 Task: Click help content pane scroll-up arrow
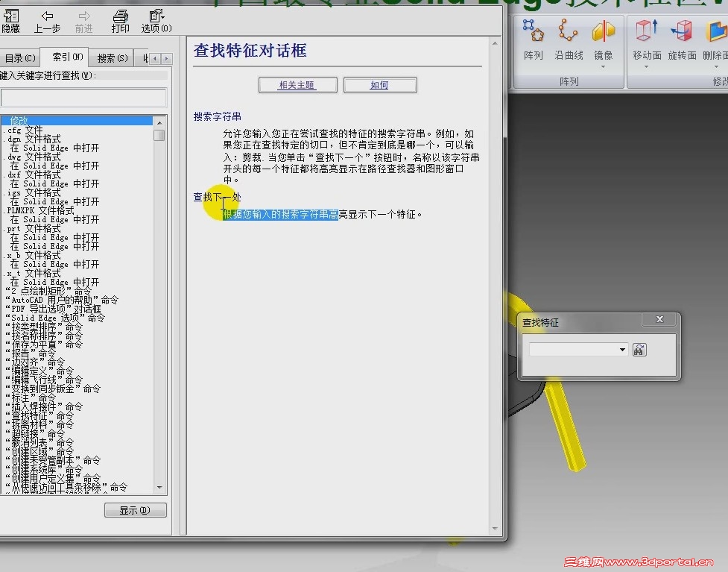[x=495, y=43]
